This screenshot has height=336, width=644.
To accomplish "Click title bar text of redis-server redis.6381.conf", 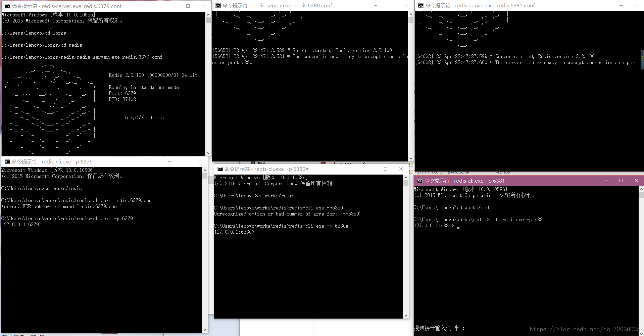I will click(480, 5).
